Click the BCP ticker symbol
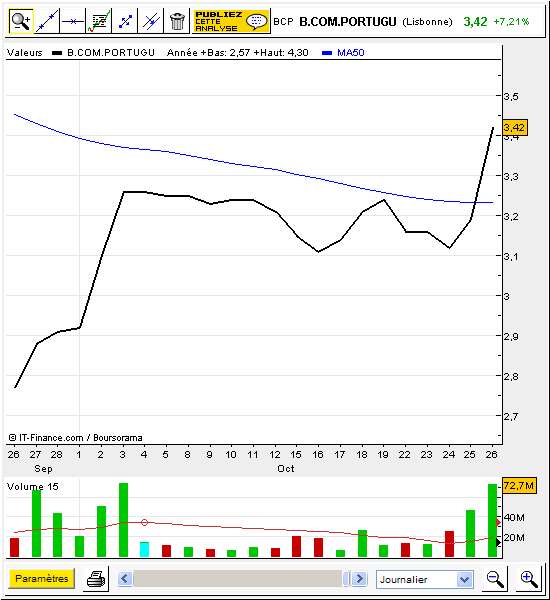The height and width of the screenshot is (600, 550). [283, 22]
